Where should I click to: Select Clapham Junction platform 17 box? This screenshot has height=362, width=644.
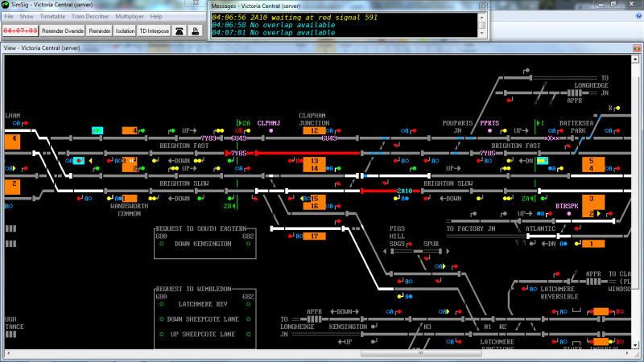[x=314, y=237]
